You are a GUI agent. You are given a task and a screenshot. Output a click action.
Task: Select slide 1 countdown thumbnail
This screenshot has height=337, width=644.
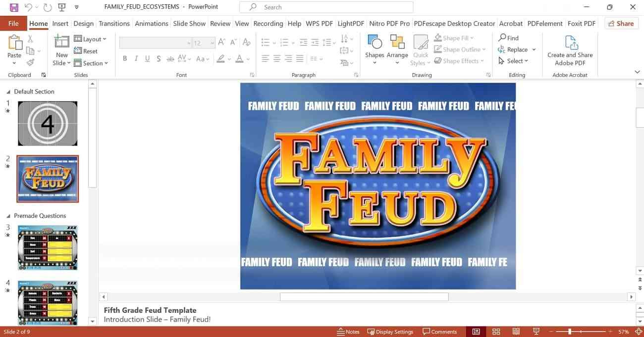(x=48, y=124)
